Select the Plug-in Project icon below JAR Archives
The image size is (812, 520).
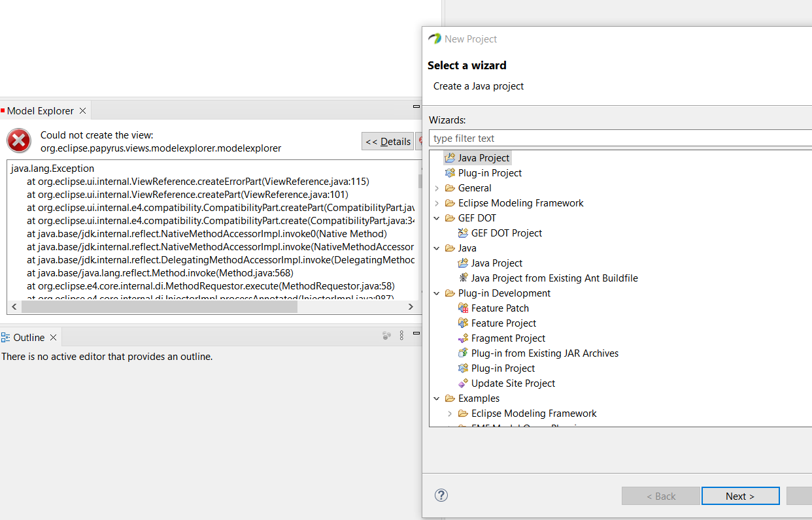click(463, 368)
